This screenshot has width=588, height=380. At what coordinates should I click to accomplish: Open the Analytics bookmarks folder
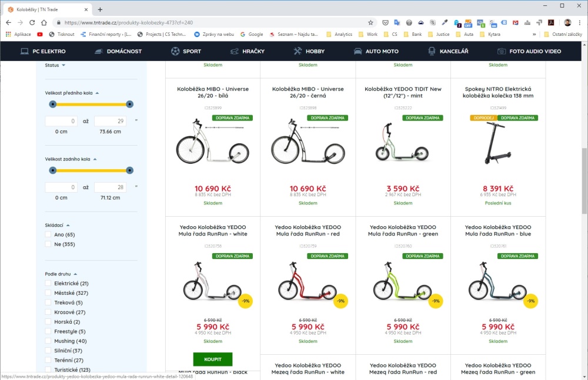pyautogui.click(x=339, y=34)
